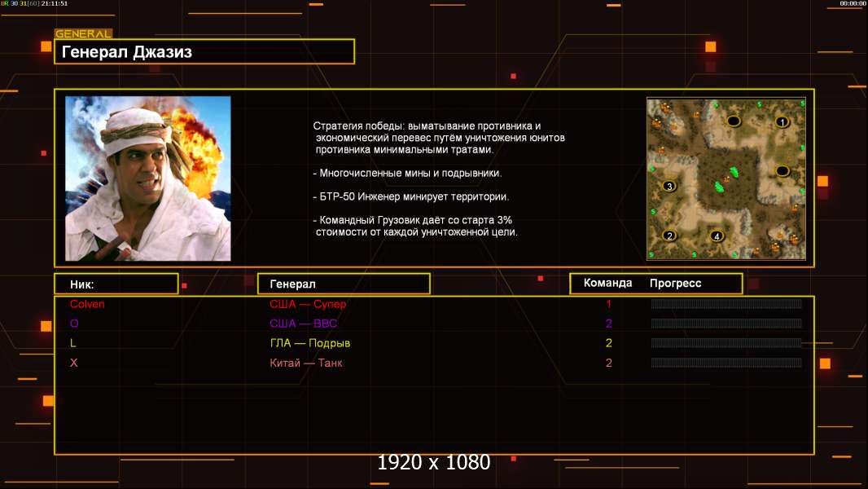Viewport: 868px width, 489px height.
Task: Click 'США — Супер' general entry
Action: 308,304
